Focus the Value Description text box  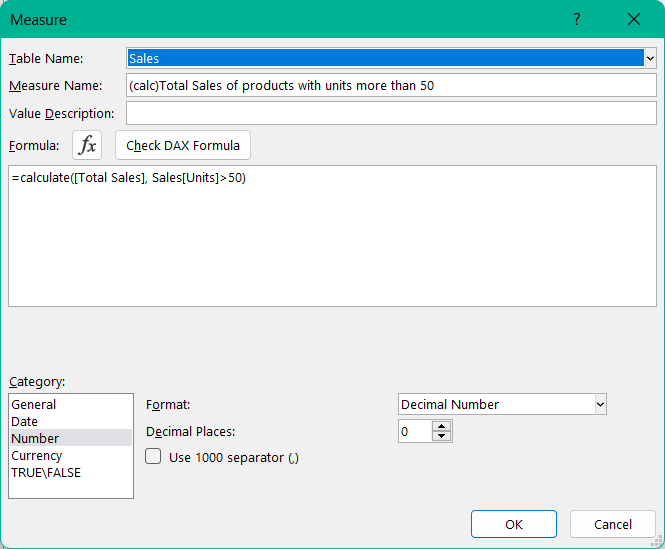(391, 114)
